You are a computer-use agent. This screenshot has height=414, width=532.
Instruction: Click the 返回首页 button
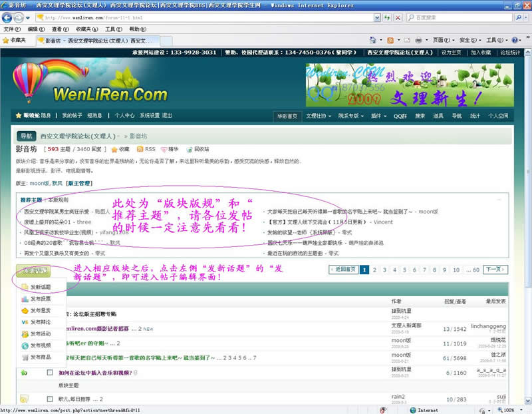tap(343, 270)
